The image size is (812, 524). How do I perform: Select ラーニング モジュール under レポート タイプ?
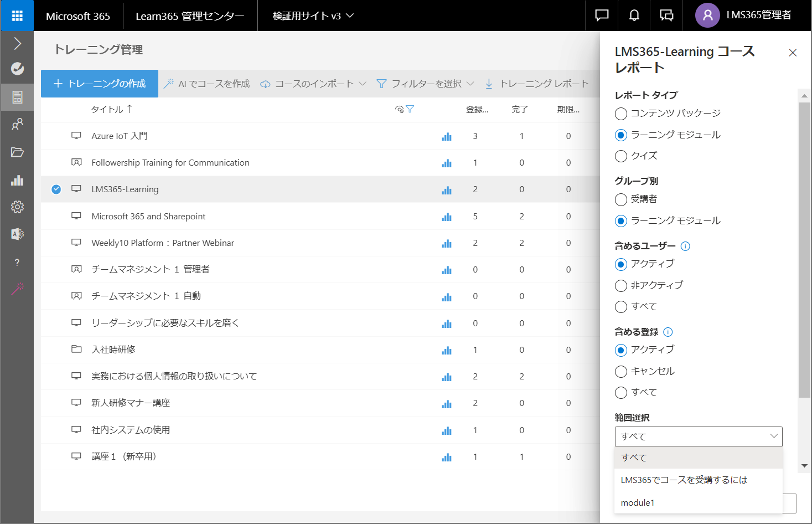621,135
